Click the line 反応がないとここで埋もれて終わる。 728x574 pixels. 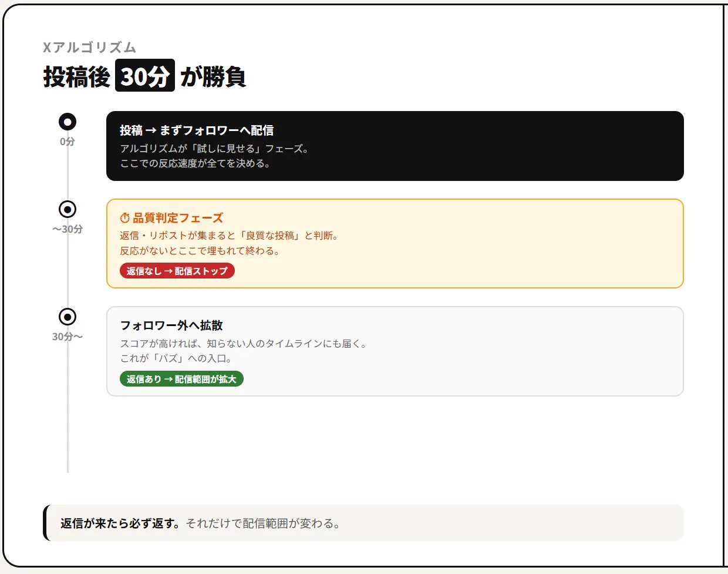(200, 251)
